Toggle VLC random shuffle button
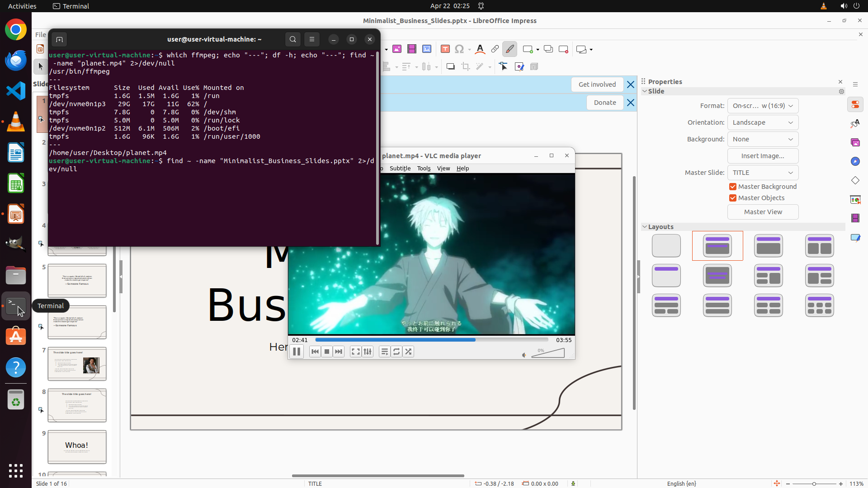868x488 pixels. pos(408,352)
